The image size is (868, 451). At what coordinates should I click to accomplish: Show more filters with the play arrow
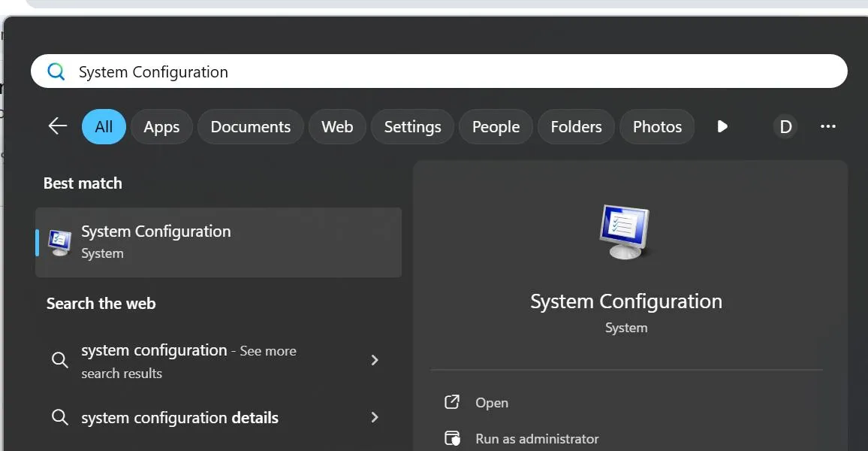coord(722,126)
